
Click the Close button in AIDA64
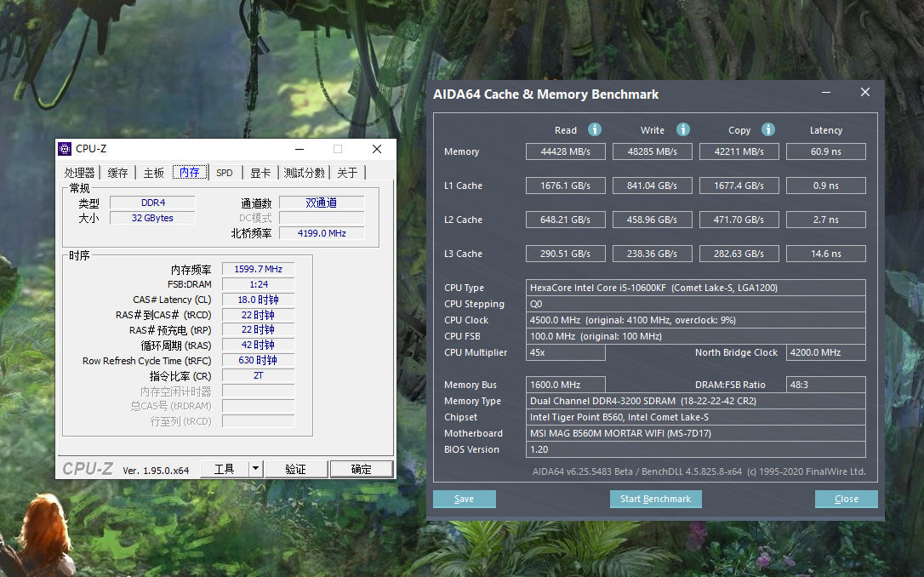tap(847, 499)
